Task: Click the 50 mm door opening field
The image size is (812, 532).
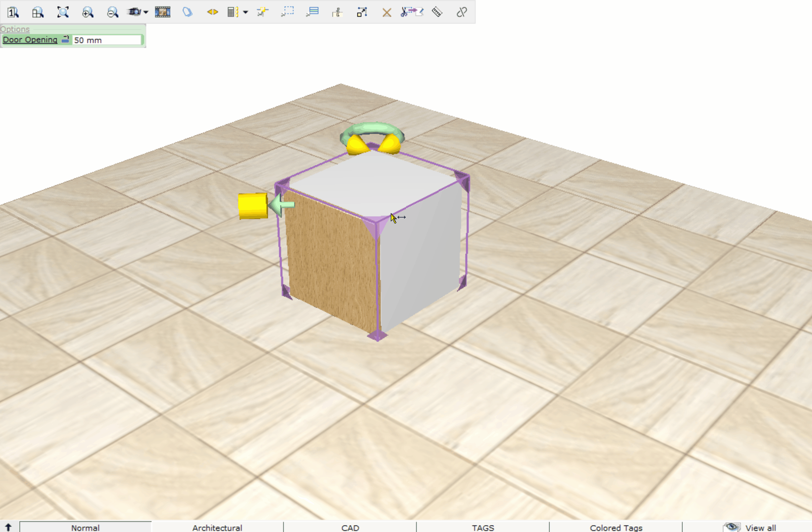Action: tap(107, 40)
